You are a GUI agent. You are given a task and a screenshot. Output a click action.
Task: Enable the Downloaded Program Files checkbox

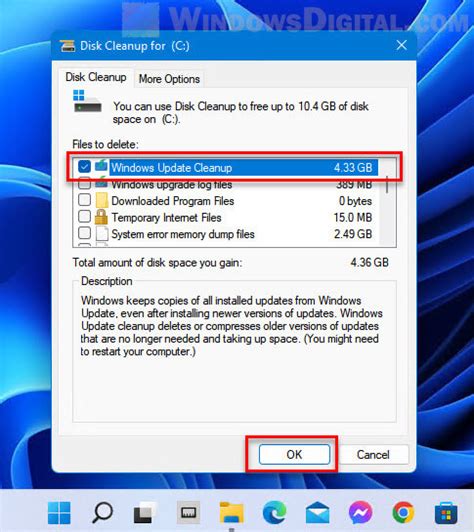84,200
